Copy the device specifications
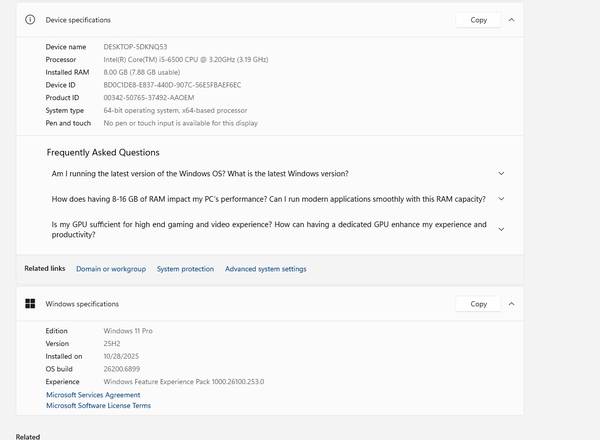 [x=478, y=20]
